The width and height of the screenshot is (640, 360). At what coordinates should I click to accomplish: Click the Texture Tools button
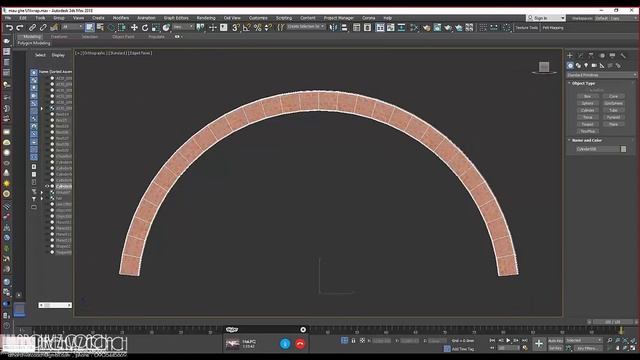527,28
